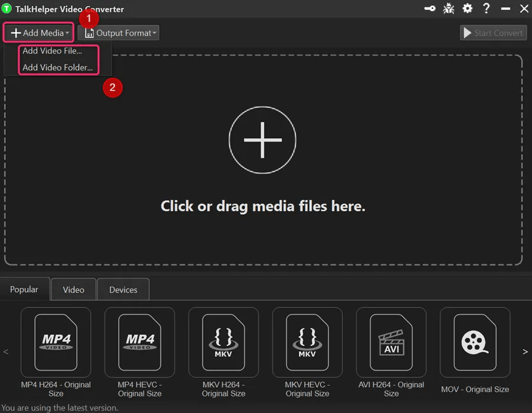Choose Add Video Folder option

tap(58, 67)
